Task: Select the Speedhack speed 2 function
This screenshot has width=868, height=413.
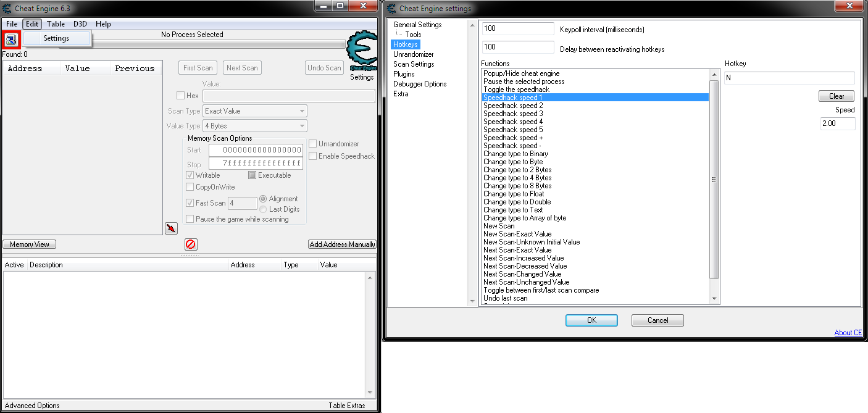Action: point(513,105)
